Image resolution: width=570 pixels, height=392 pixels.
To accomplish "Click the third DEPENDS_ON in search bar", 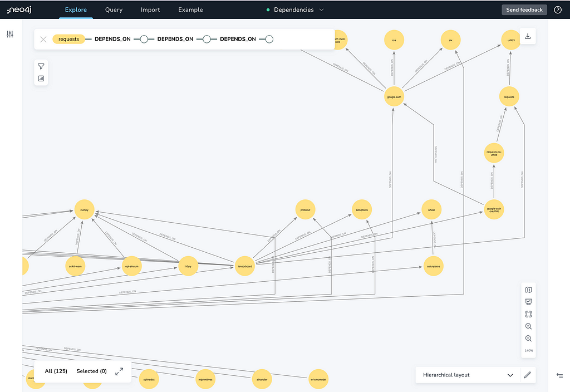I will point(238,40).
